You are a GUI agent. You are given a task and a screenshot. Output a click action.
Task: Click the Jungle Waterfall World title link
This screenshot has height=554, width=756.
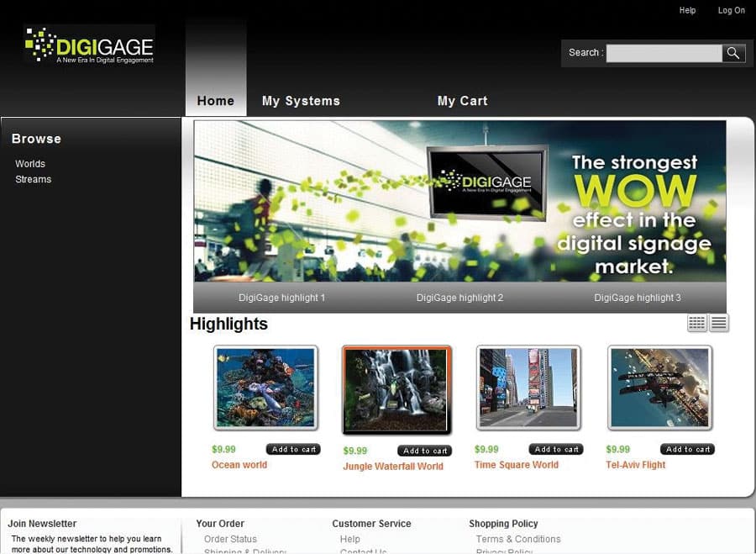tap(393, 467)
